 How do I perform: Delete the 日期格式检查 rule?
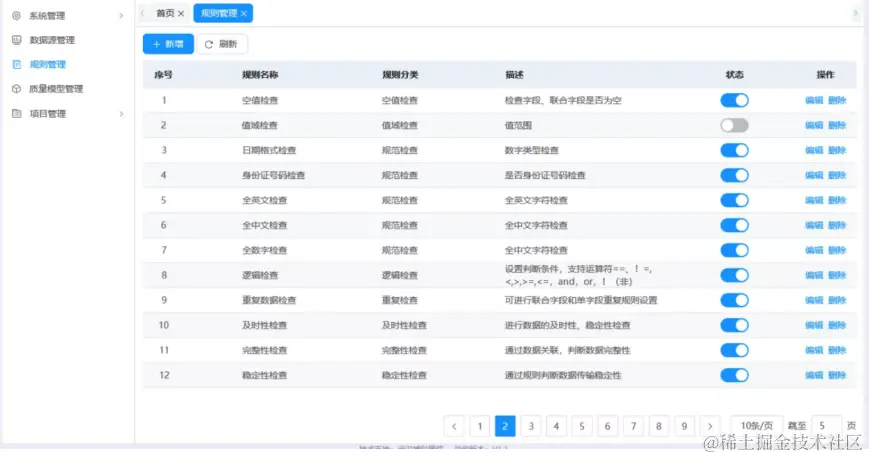[837, 150]
